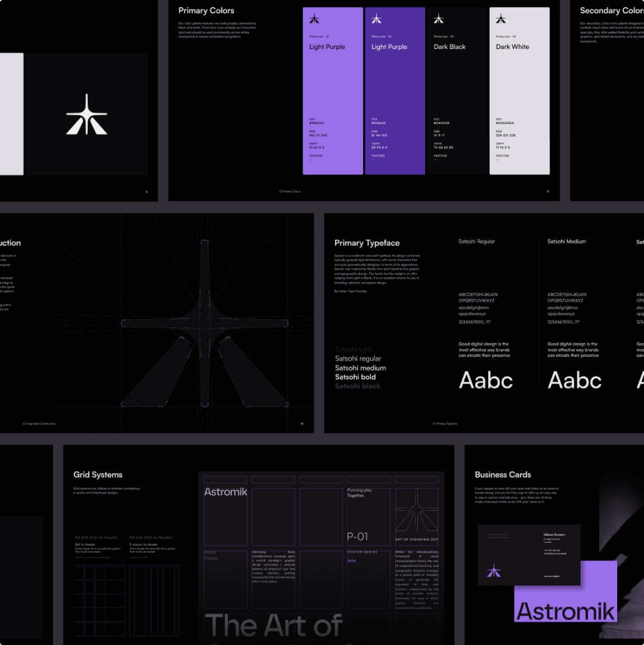Click the Primary Colors description paragraph
644x645 pixels.
tap(217, 30)
